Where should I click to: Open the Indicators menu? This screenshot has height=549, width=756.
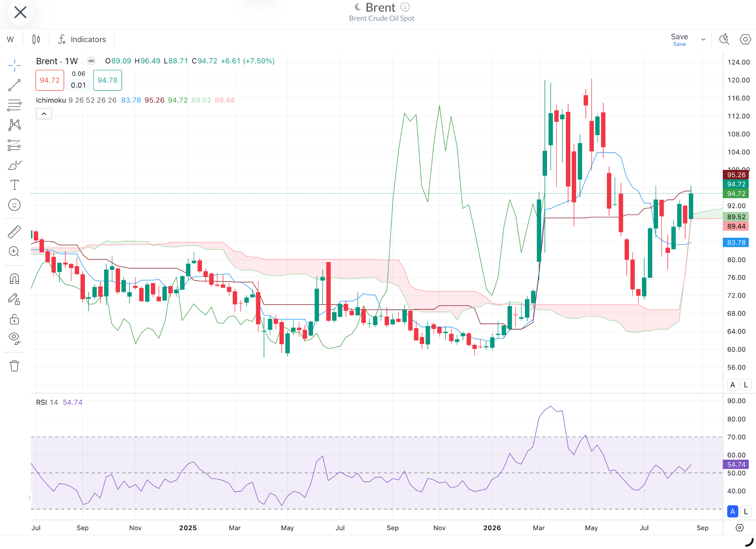82,40
